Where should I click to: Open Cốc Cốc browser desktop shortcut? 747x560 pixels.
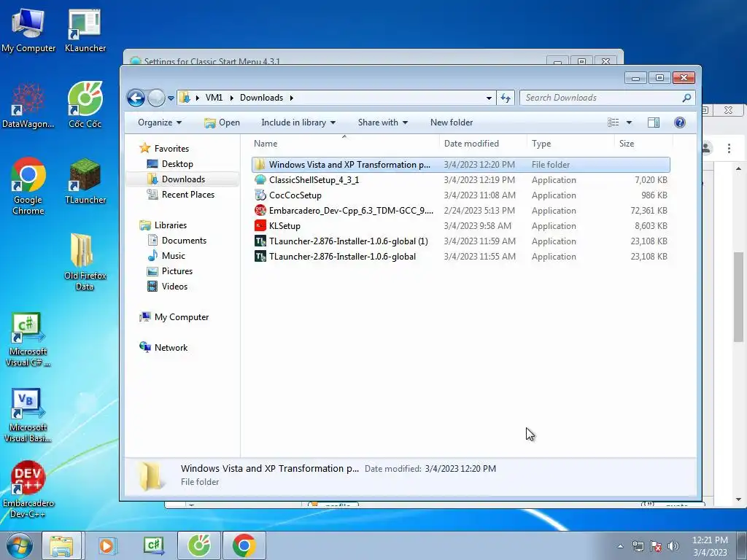click(85, 106)
